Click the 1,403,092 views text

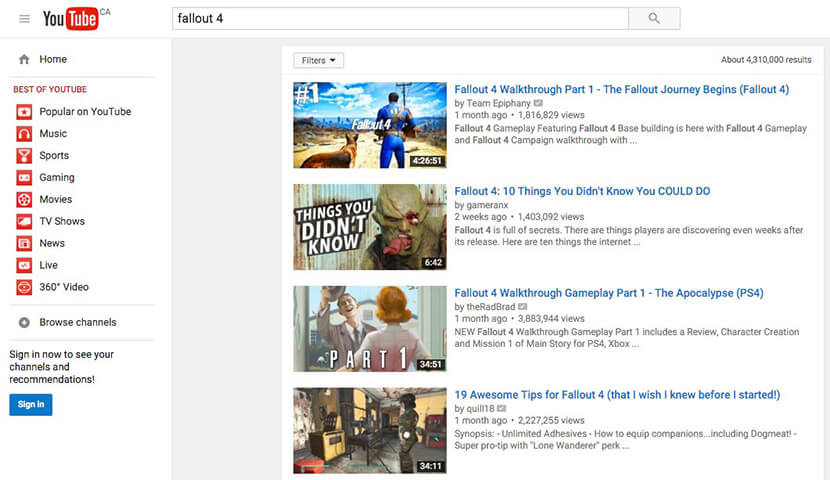551,217
